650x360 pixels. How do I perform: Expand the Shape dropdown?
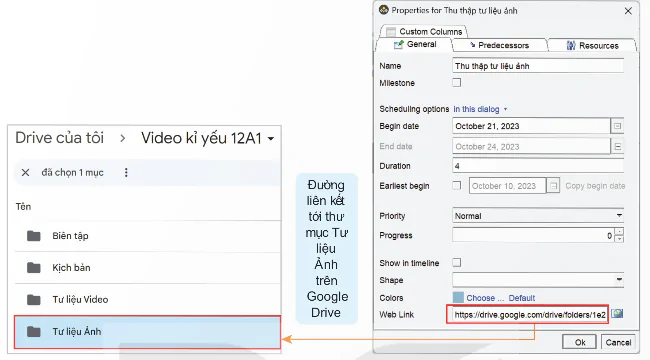[x=619, y=280]
